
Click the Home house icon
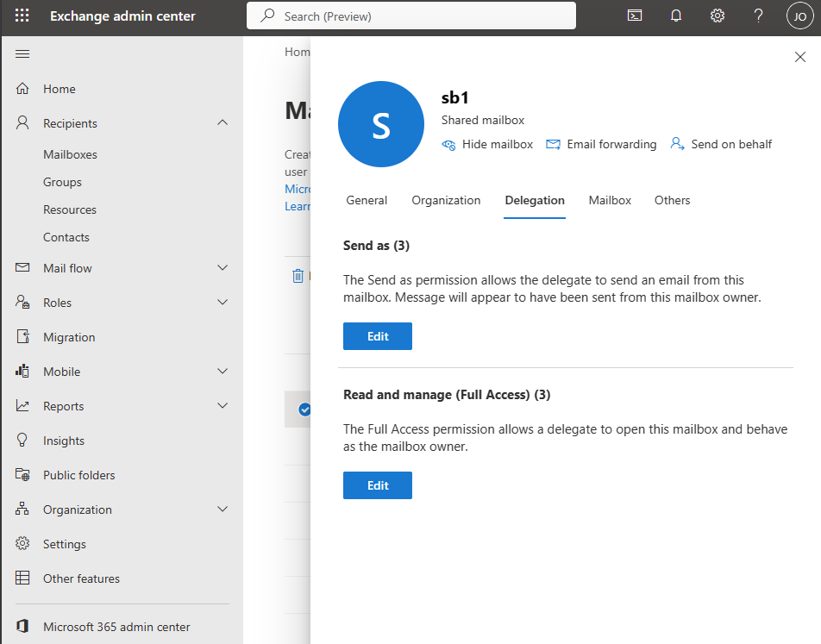tap(22, 89)
